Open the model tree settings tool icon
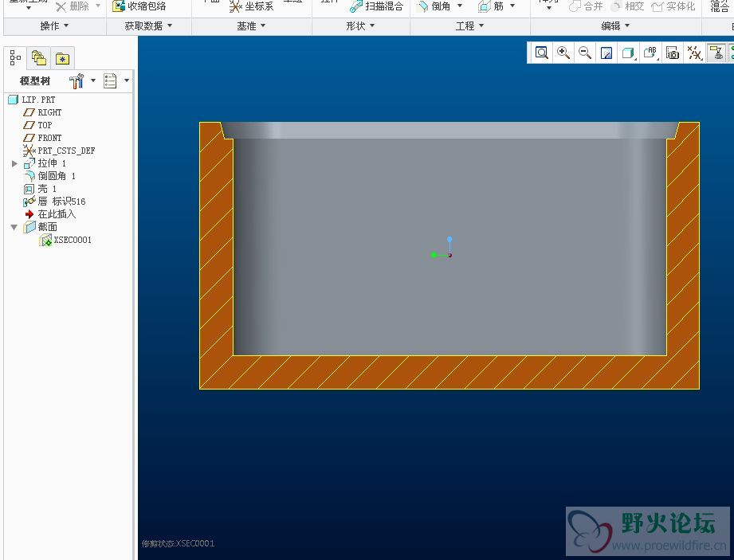The height and width of the screenshot is (560, 734). (x=77, y=81)
